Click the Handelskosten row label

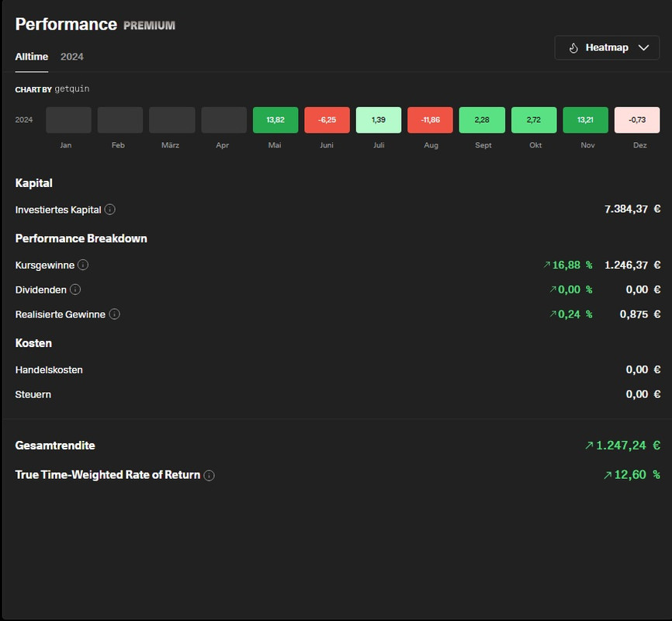point(49,369)
